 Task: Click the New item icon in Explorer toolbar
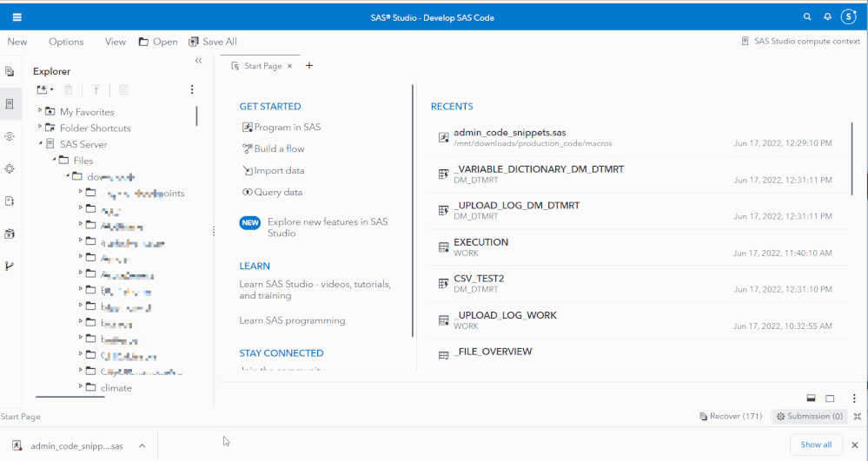tap(44, 89)
